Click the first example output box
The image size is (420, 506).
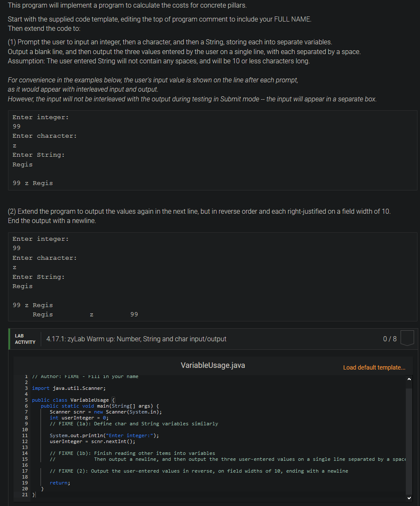[211, 150]
